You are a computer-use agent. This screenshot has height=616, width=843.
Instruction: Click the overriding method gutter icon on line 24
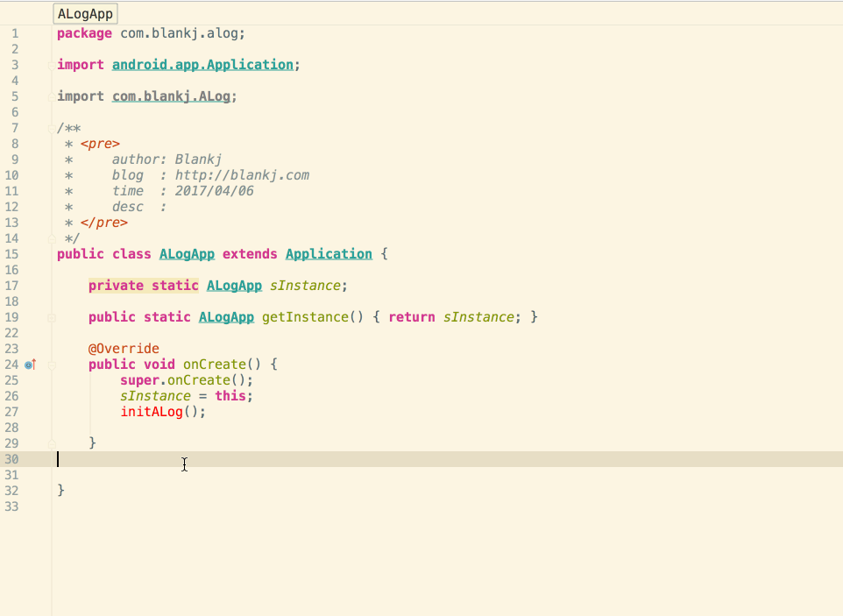[x=30, y=365]
